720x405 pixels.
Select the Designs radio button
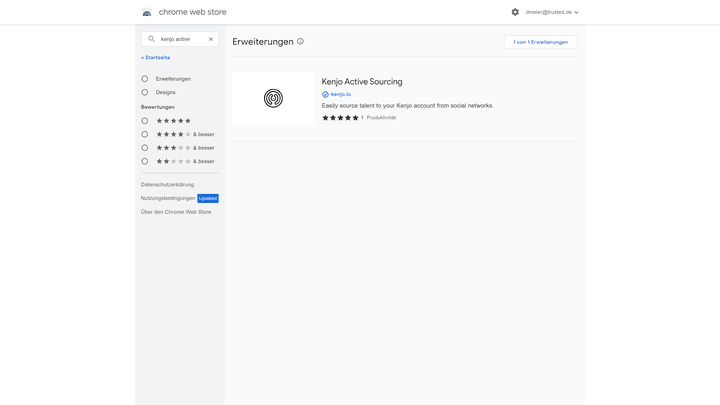click(145, 92)
